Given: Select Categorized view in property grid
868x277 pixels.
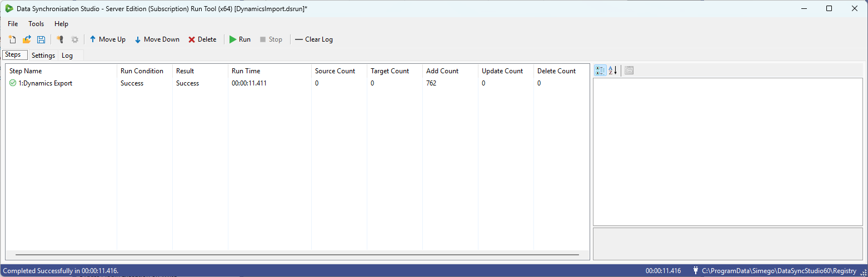Looking at the screenshot, I should pos(600,70).
